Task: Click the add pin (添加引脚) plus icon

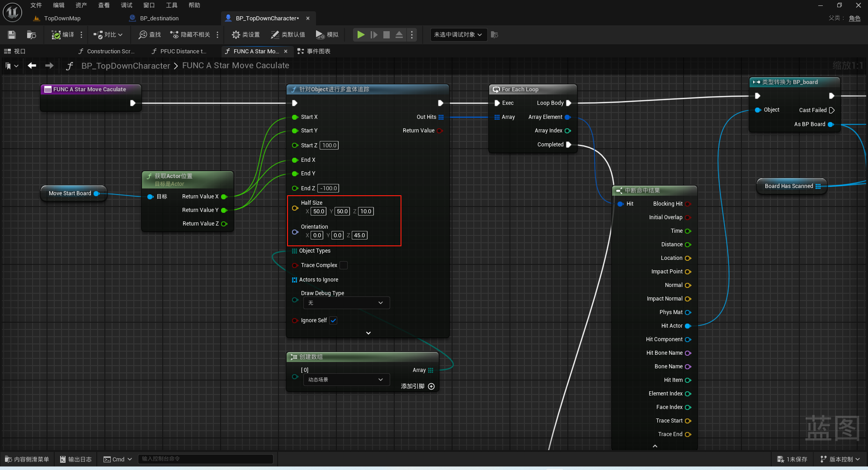Action: (x=431, y=386)
